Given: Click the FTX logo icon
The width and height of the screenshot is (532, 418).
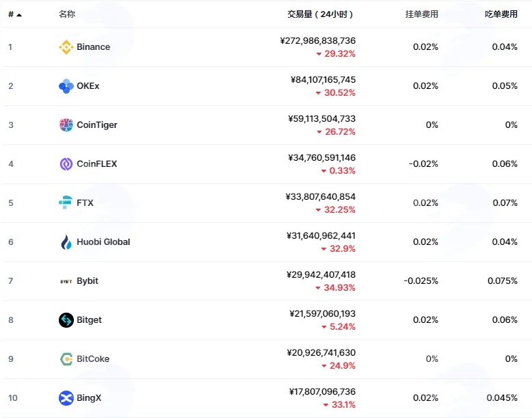Looking at the screenshot, I should 66,203.
